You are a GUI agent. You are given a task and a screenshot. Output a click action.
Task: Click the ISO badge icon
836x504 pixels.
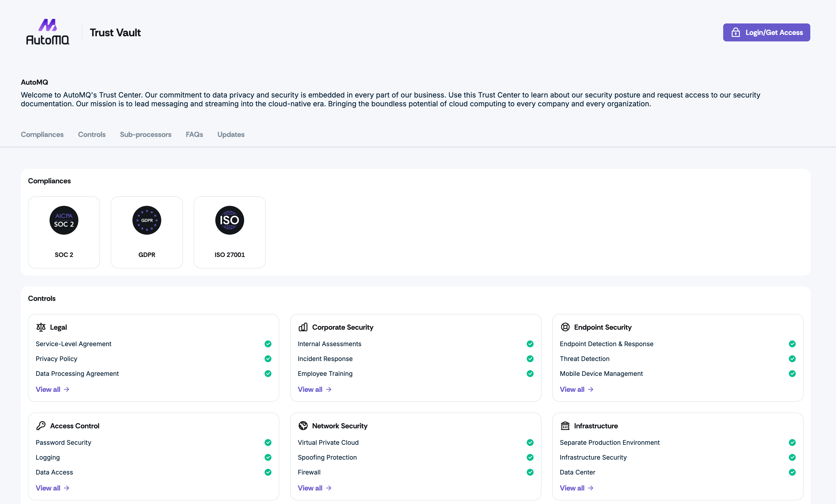pos(230,220)
